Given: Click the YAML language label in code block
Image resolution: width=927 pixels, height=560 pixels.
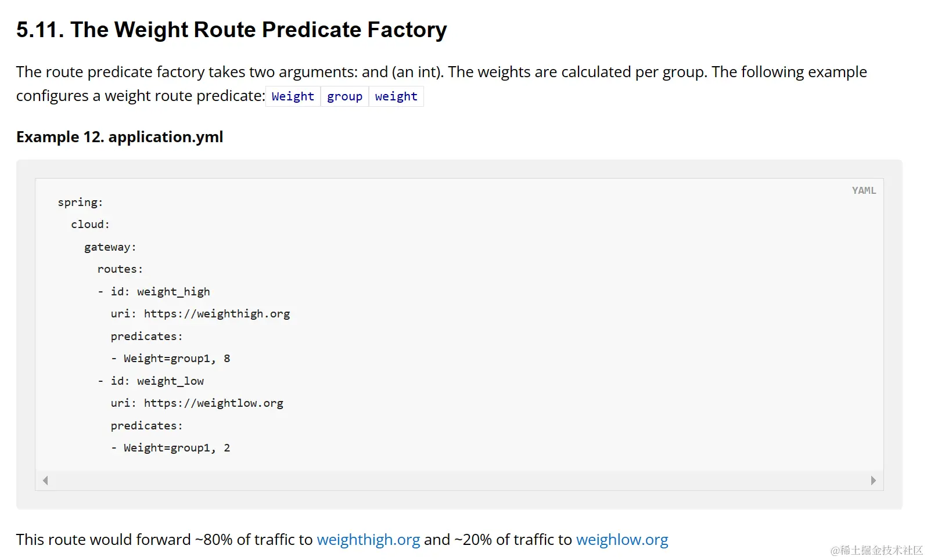Looking at the screenshot, I should point(864,190).
